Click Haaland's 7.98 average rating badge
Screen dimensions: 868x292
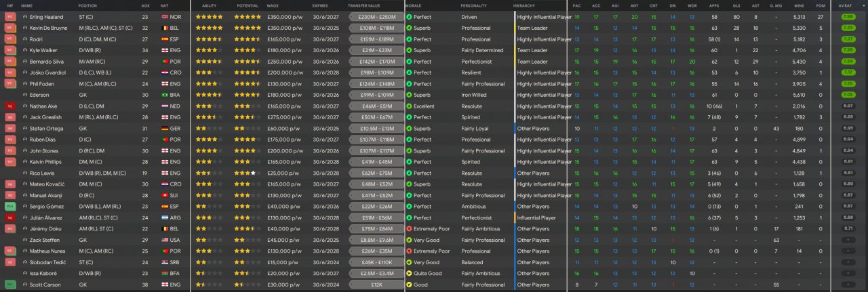coord(848,17)
